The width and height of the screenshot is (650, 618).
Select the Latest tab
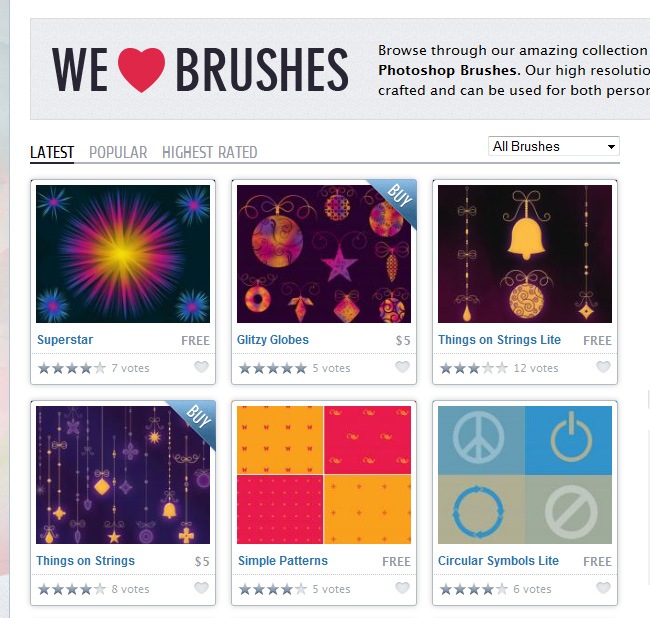[x=52, y=153]
